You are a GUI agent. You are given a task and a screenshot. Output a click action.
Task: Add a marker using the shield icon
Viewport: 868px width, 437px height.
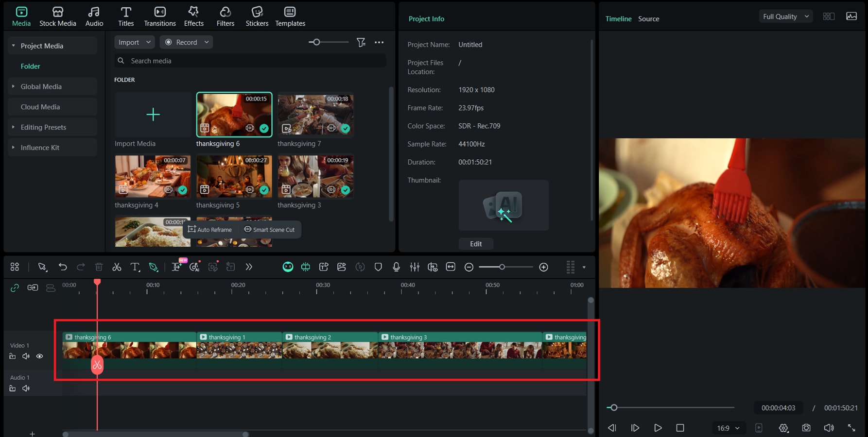tap(378, 267)
